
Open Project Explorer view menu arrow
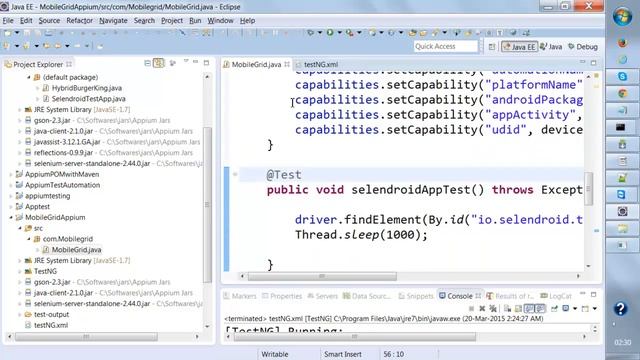click(186, 61)
